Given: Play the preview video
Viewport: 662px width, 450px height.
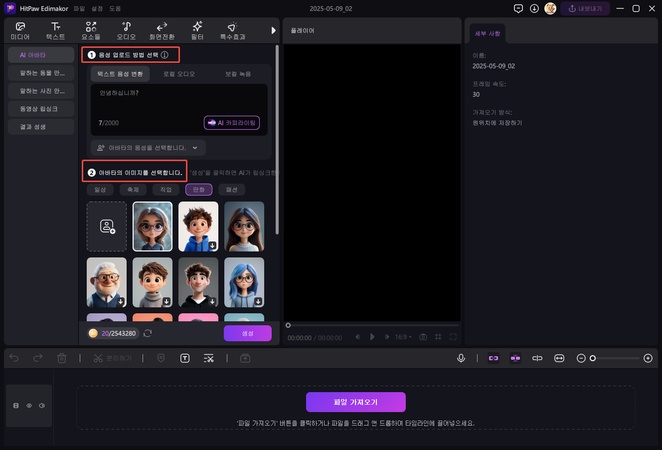Looking at the screenshot, I should [372, 337].
